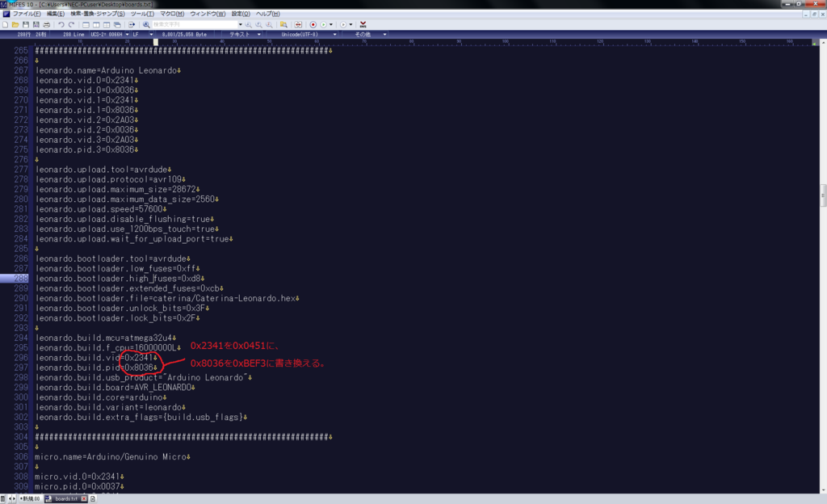Click the red macro record button
This screenshot has width=827, height=504.
pyautogui.click(x=313, y=24)
